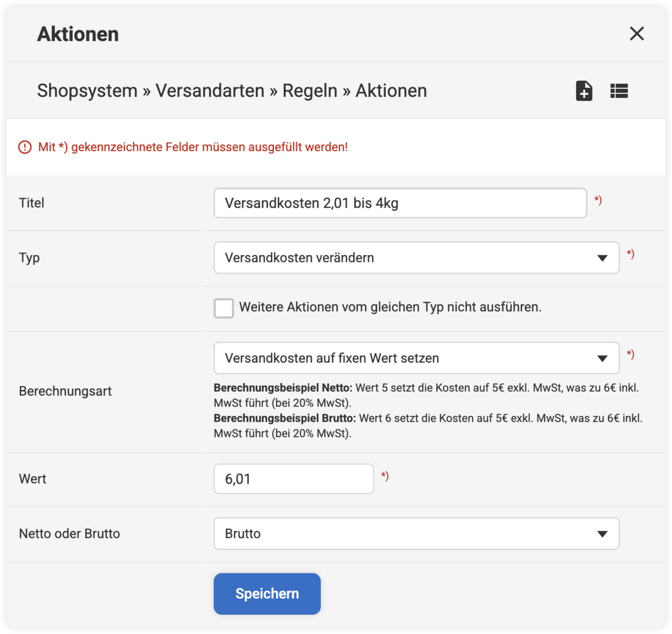Click the 'Netto oder Brutto' label
The image size is (672, 634).
pos(69,534)
